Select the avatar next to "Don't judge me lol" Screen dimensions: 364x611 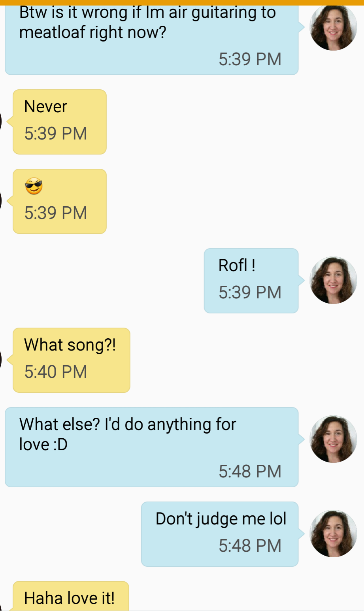(x=333, y=534)
